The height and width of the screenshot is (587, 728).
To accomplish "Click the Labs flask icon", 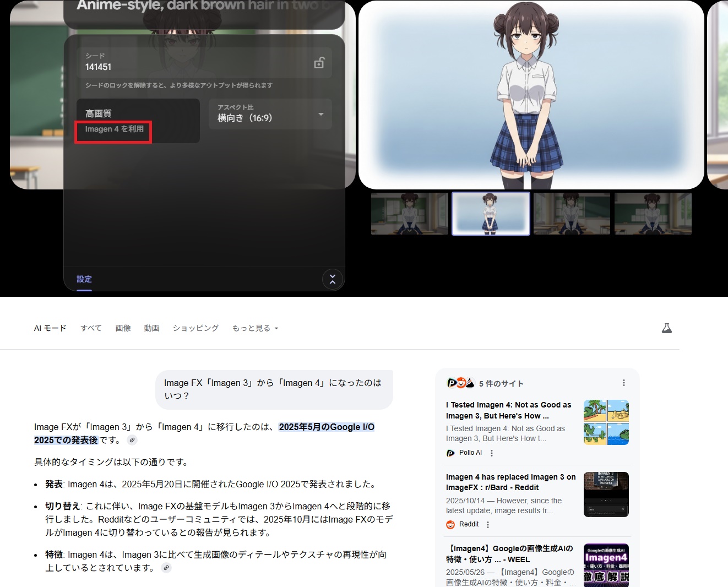I will pos(666,328).
